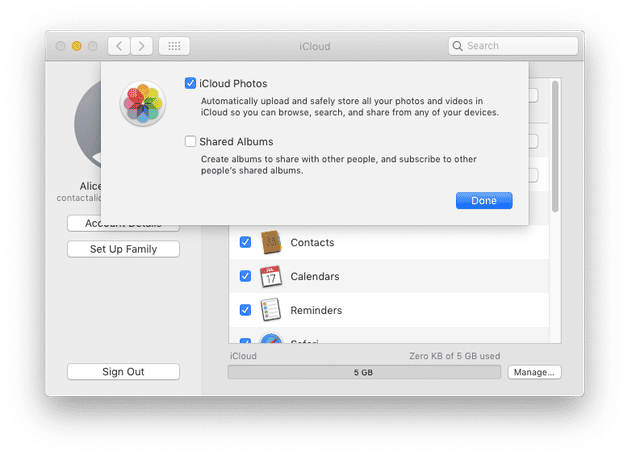The width and height of the screenshot is (630, 456).
Task: Uncheck the Reminders checkbox
Action: tap(245, 310)
